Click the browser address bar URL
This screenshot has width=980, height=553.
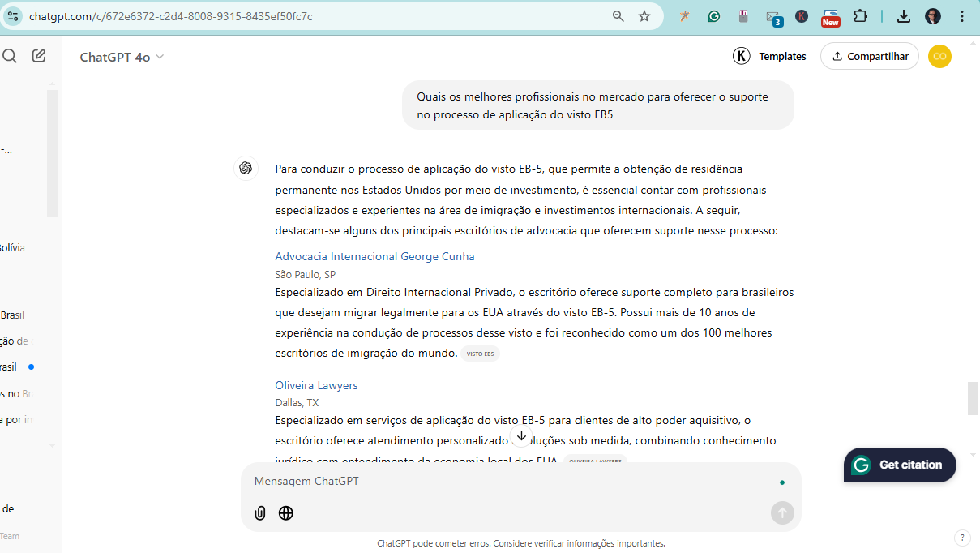tap(170, 16)
